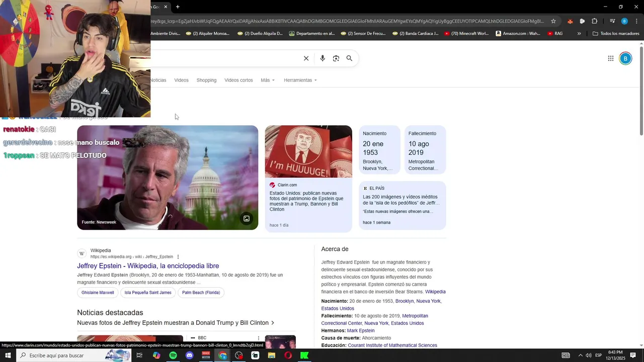
Task: Click the Palm Beach (Florida) chip
Action: 201,293
